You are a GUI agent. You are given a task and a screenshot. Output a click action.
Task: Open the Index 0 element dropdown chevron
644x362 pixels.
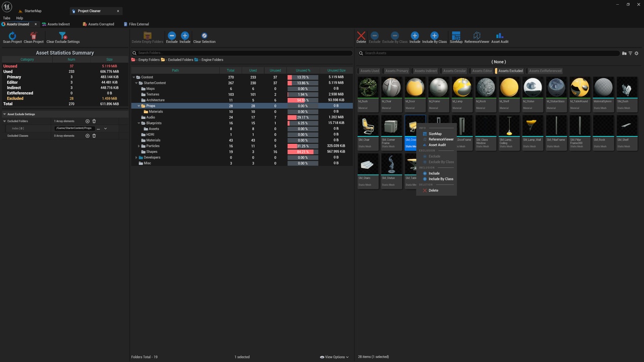point(105,129)
